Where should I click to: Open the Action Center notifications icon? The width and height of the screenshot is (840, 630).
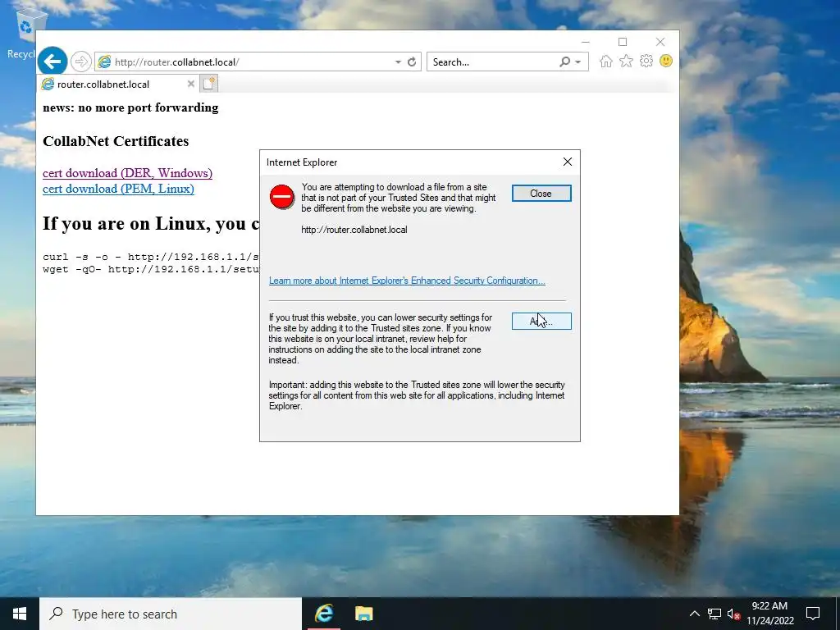813,614
